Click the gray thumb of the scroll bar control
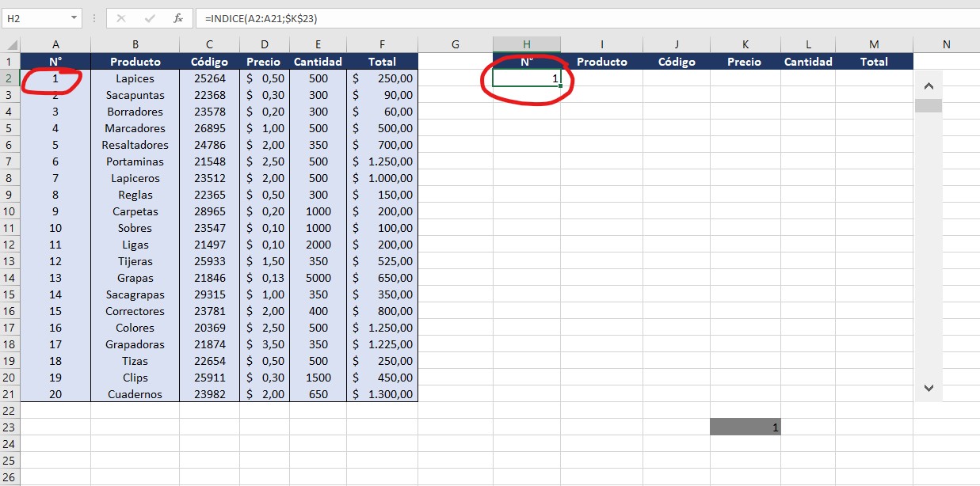The width and height of the screenshot is (980, 486). coord(929,105)
